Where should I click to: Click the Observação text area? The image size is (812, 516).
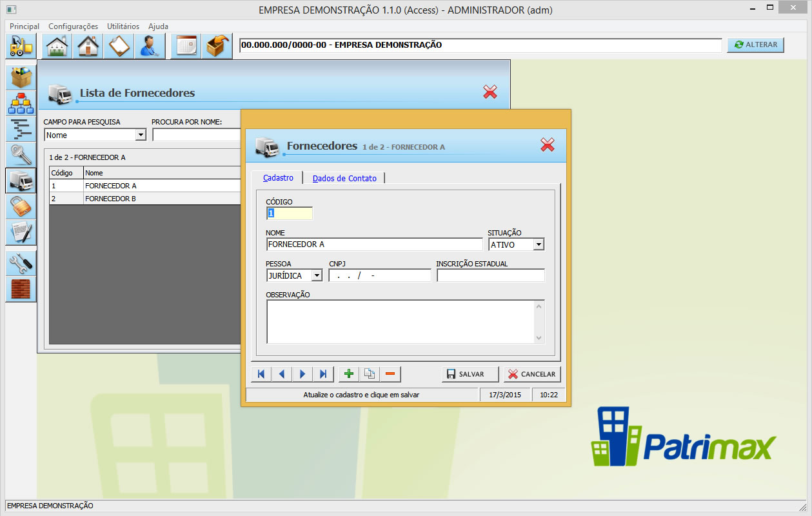pyautogui.click(x=400, y=322)
